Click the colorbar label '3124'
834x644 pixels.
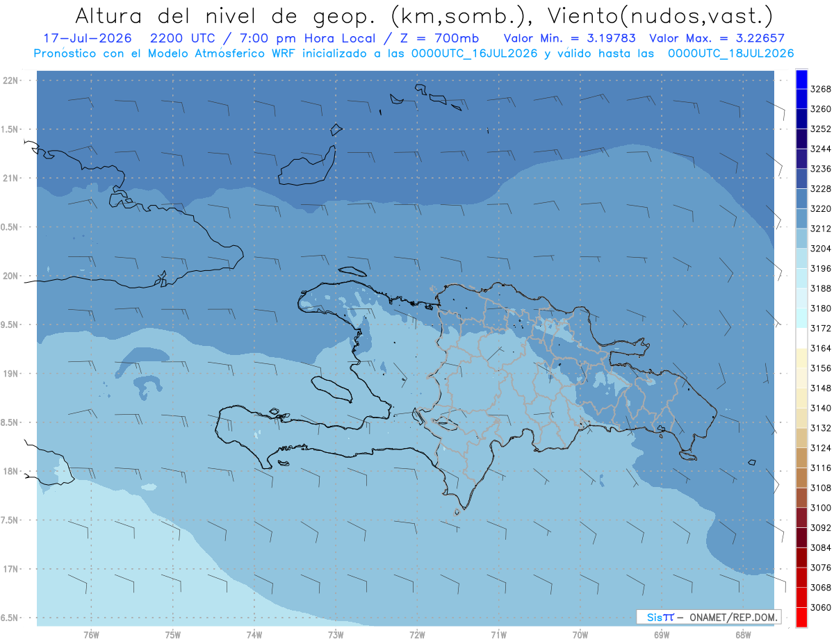(x=820, y=447)
